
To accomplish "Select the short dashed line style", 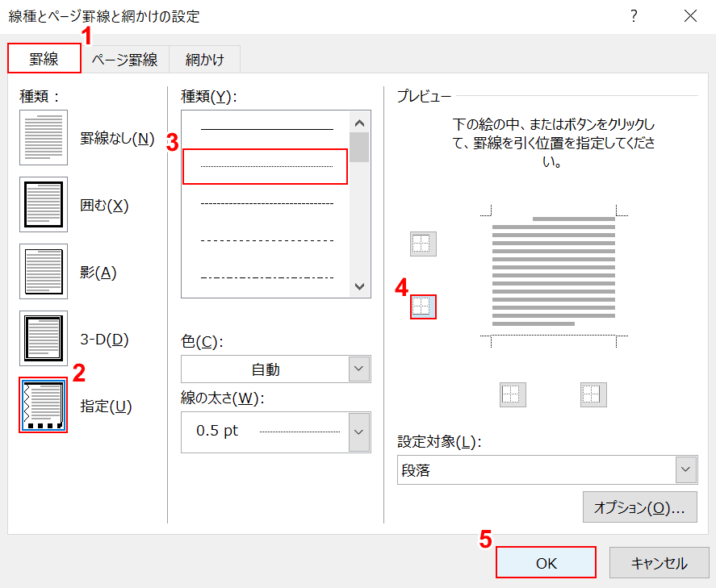I will pyautogui.click(x=266, y=203).
